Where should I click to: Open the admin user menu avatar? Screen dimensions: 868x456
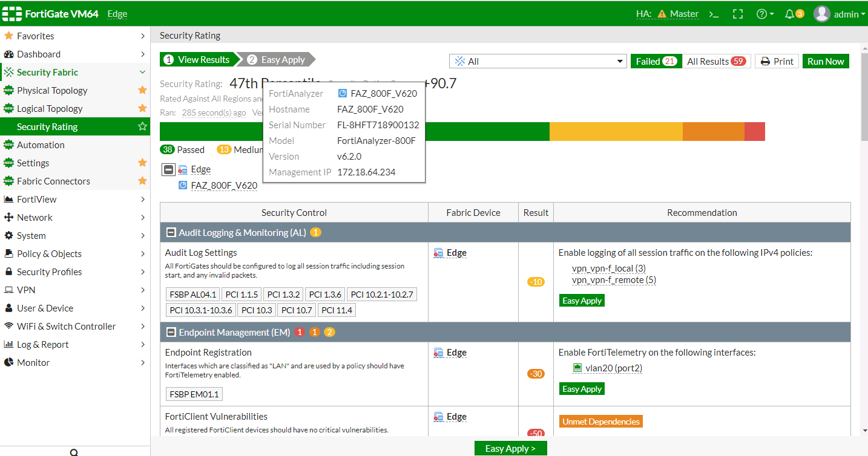[821, 13]
